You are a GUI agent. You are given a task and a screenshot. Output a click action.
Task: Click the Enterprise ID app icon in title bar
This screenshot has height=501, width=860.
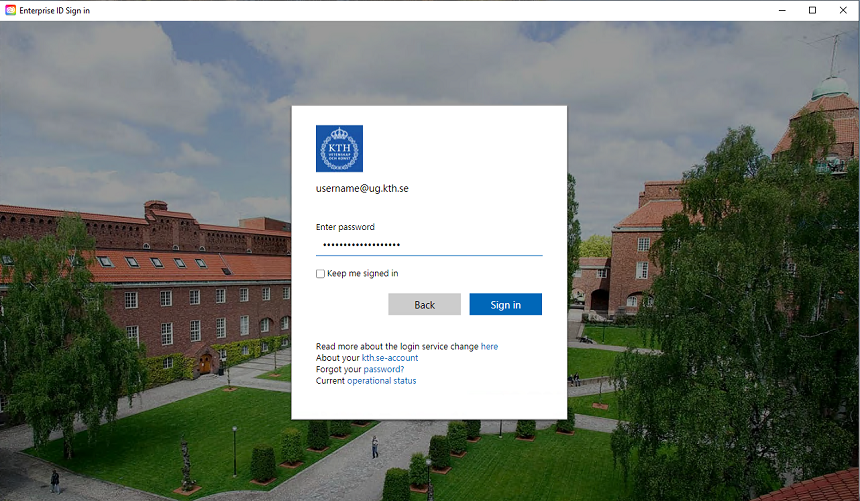click(10, 10)
